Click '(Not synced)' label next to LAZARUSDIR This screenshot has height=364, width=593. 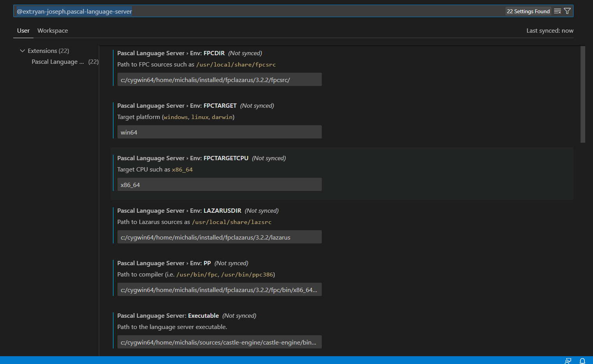(x=261, y=211)
